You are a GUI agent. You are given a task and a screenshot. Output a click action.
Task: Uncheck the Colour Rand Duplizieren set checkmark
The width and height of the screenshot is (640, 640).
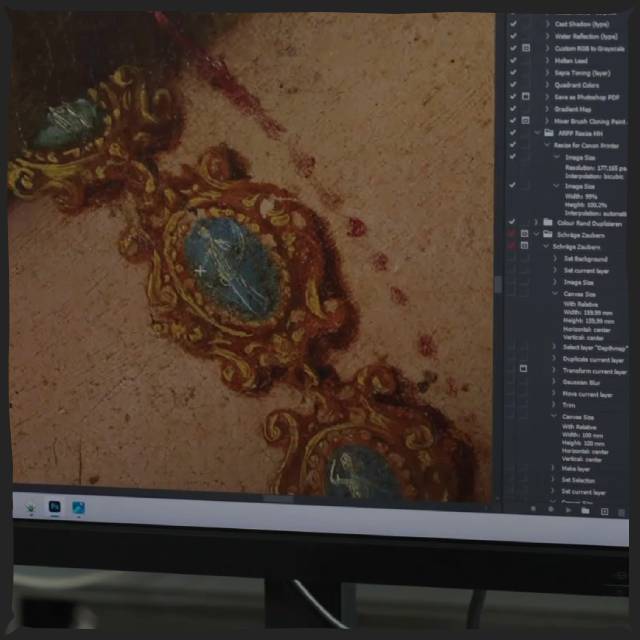tap(512, 222)
